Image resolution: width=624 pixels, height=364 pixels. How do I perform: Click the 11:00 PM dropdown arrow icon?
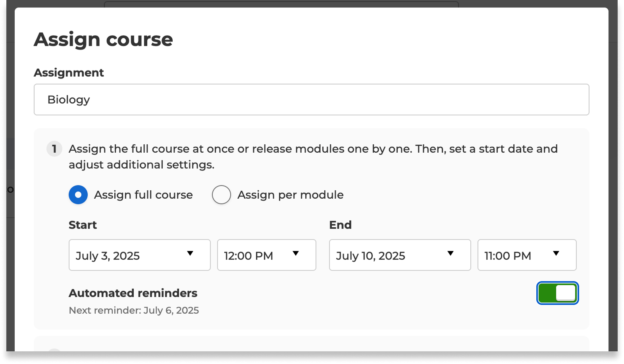tap(556, 253)
